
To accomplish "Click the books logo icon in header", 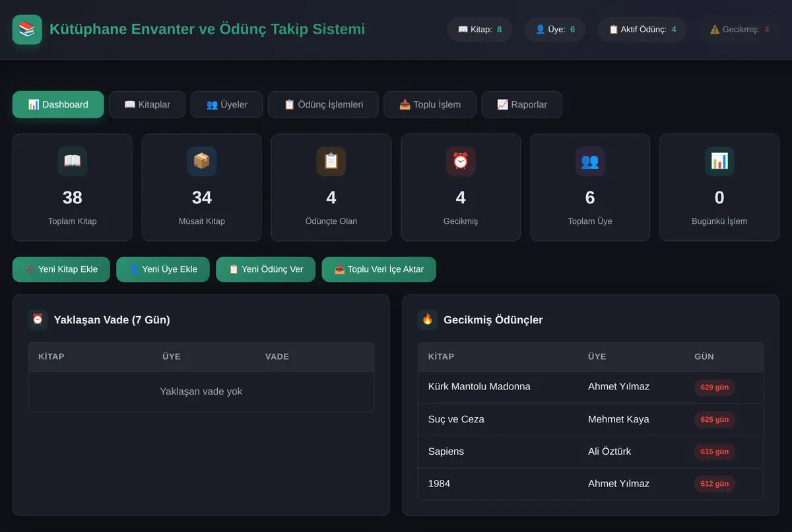I will tap(27, 30).
